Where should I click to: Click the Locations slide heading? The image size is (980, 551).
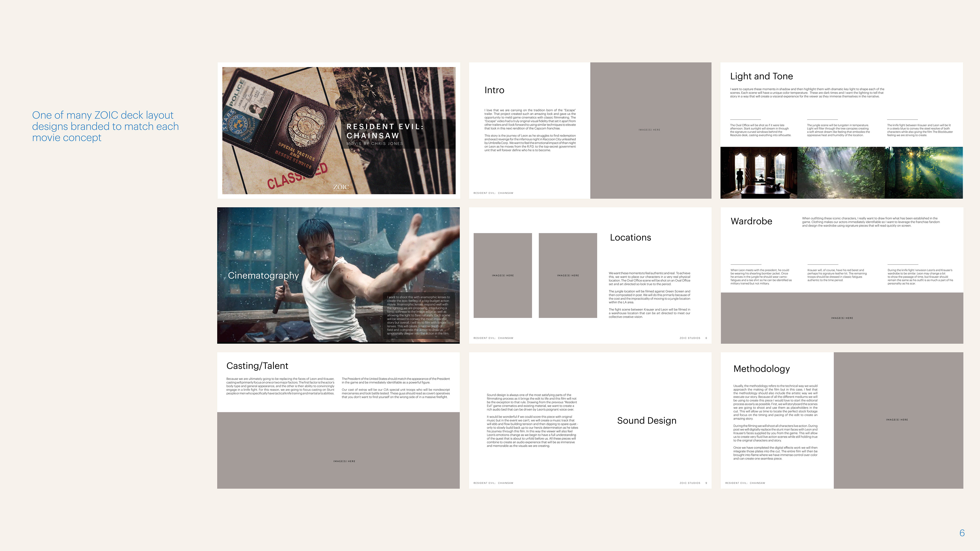point(630,237)
